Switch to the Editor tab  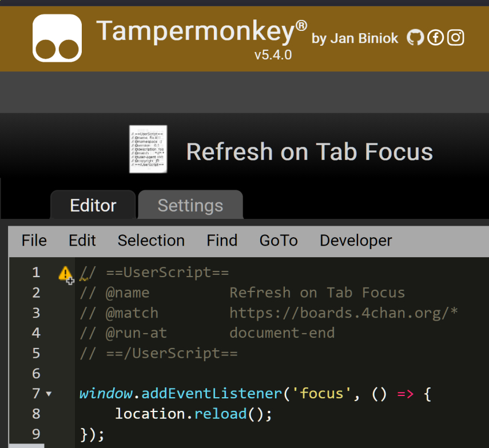click(93, 205)
